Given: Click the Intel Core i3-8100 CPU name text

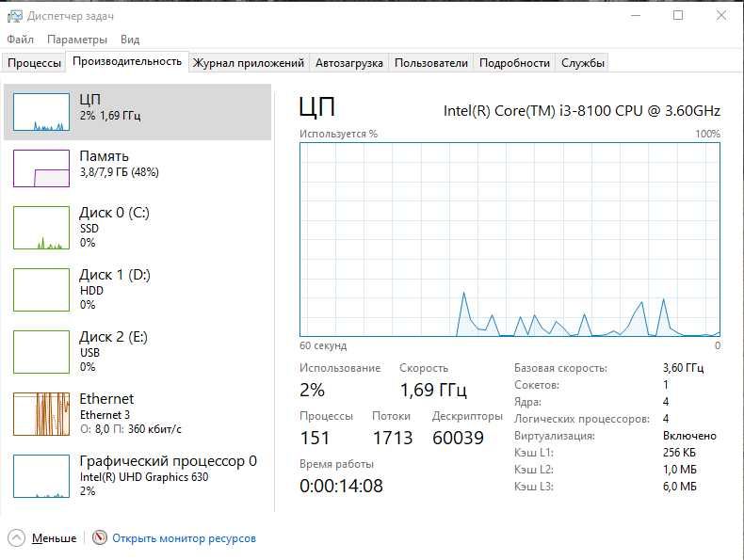Looking at the screenshot, I should [582, 110].
